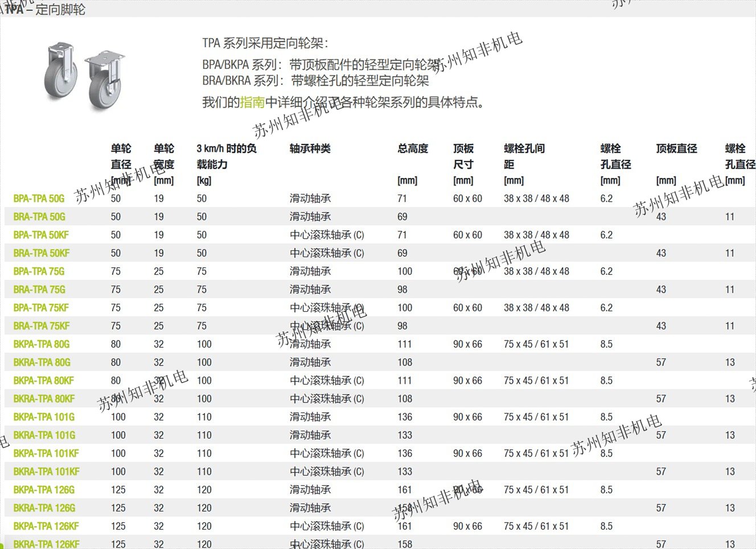
Task: Click the BRA-TPA 75KF model link
Action: click(42, 326)
